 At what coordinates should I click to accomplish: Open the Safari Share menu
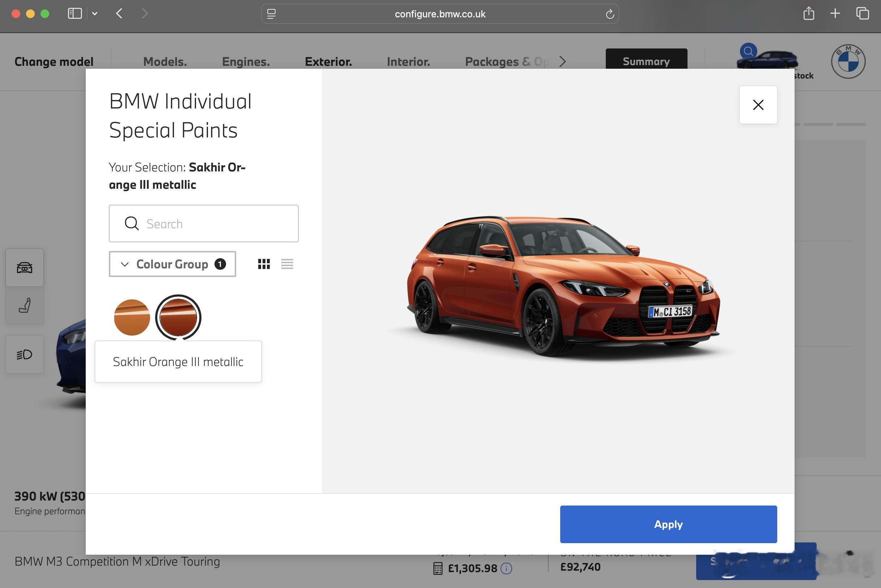point(809,13)
